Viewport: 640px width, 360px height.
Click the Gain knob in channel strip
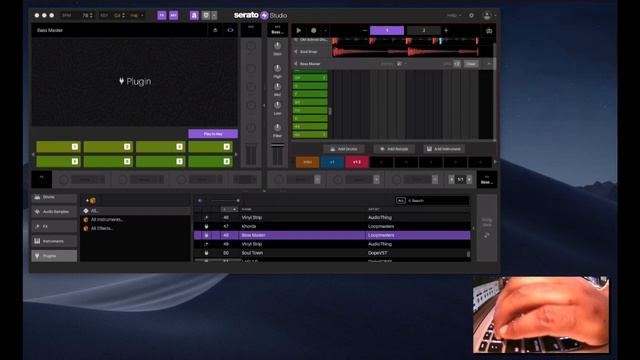(x=277, y=46)
